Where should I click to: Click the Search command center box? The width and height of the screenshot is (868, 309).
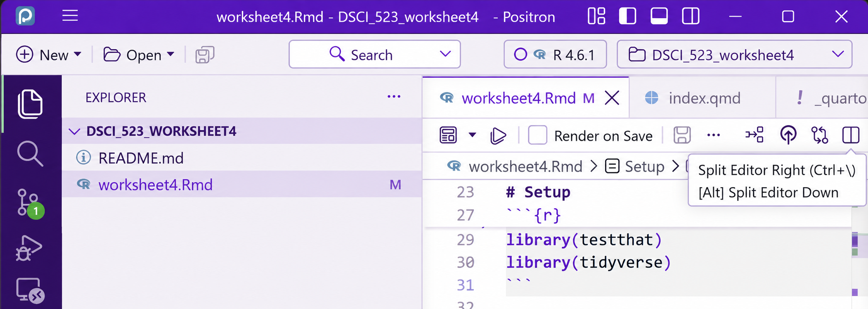[x=374, y=54]
